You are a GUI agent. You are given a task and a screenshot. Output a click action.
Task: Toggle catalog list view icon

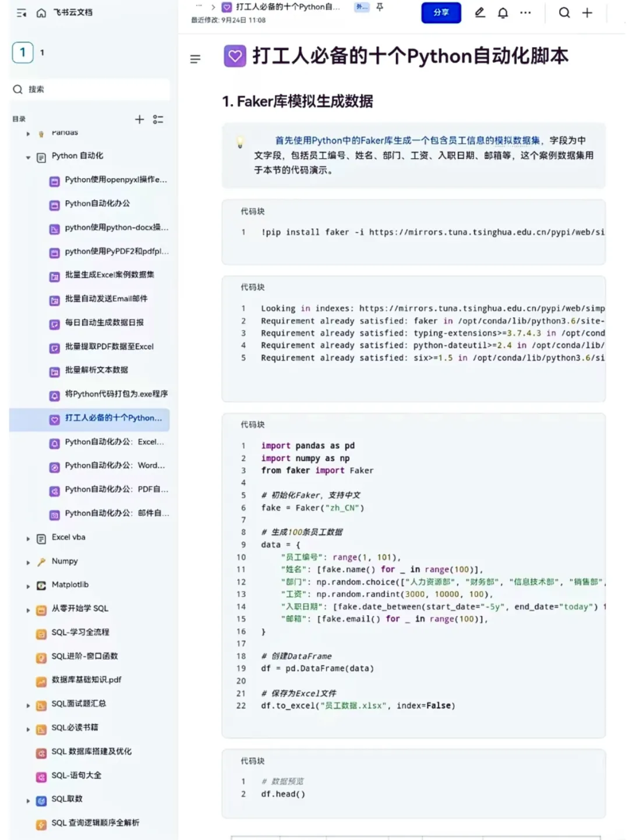(x=158, y=119)
